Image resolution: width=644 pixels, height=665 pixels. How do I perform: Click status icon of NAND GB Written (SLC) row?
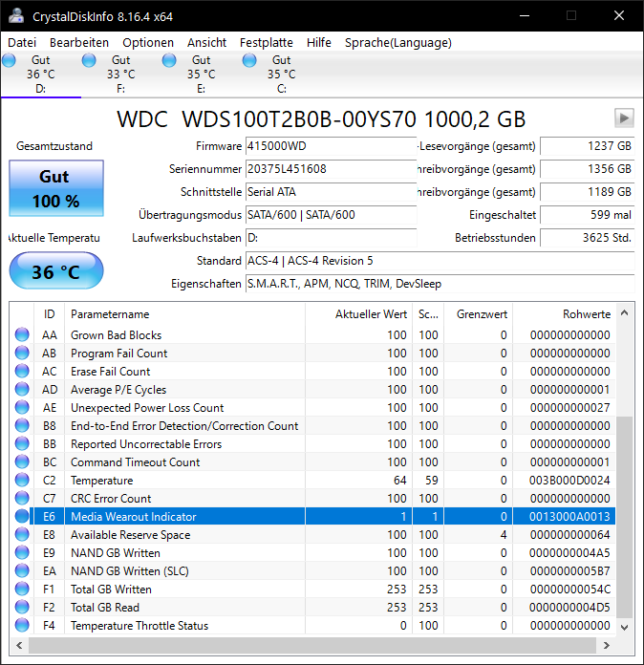pos(22,570)
